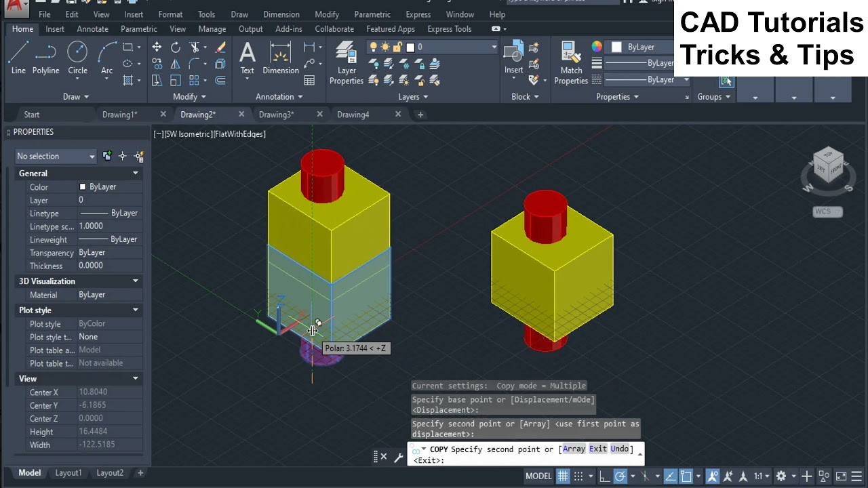The height and width of the screenshot is (488, 868).
Task: Open the No selection dropdown
Action: click(x=56, y=157)
